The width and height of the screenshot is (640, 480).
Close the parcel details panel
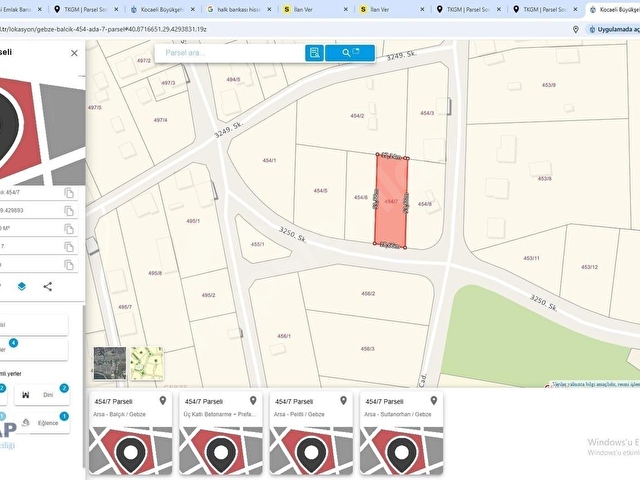[x=74, y=53]
